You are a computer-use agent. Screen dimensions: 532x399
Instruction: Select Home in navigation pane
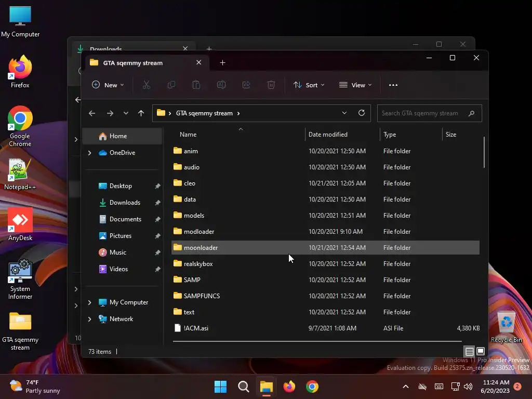[123, 136]
